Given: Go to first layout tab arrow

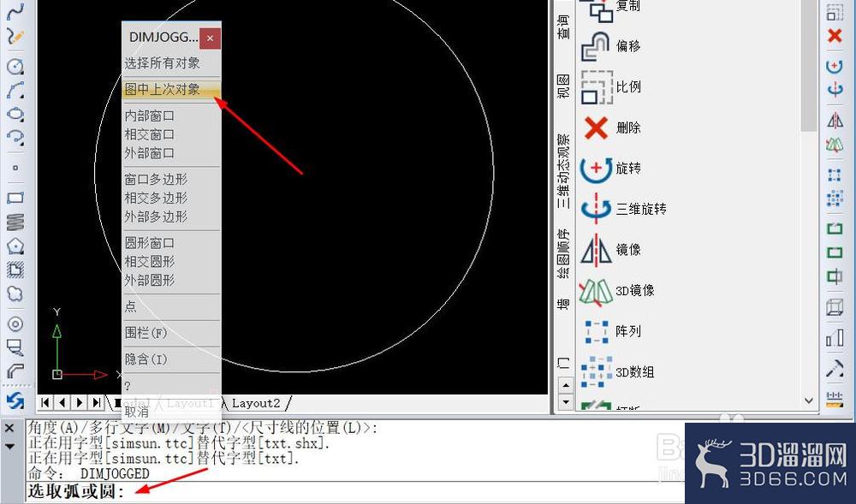Looking at the screenshot, I should [45, 402].
